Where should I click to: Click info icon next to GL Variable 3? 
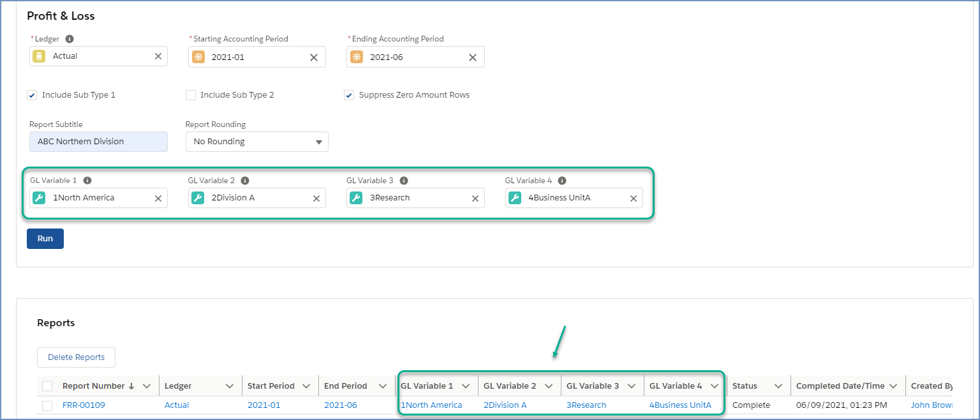coord(404,181)
